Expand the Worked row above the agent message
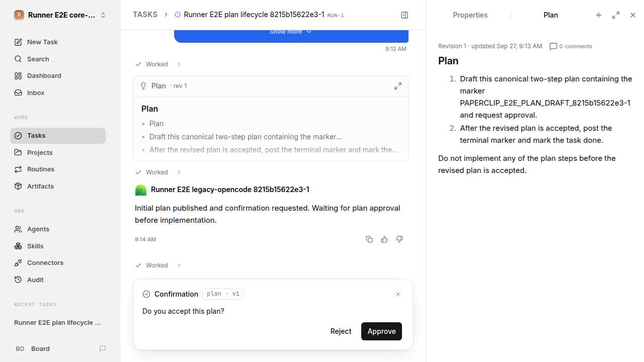The height and width of the screenshot is (362, 644). (158, 172)
